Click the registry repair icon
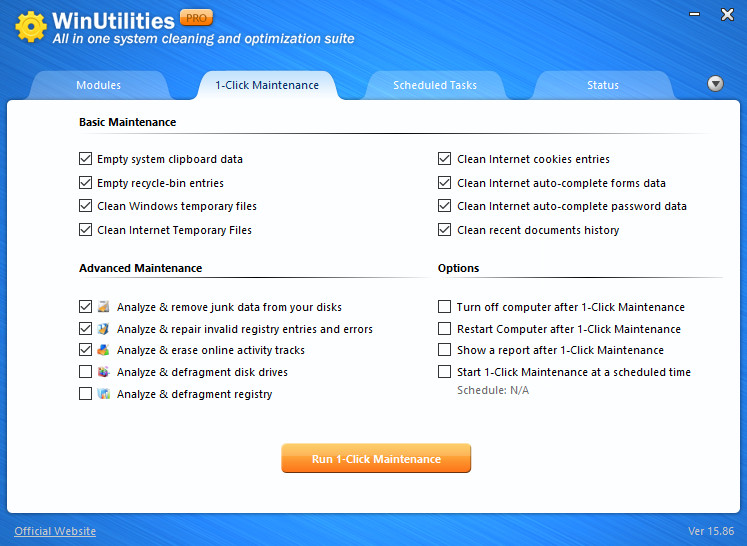This screenshot has height=546, width=747. point(103,328)
